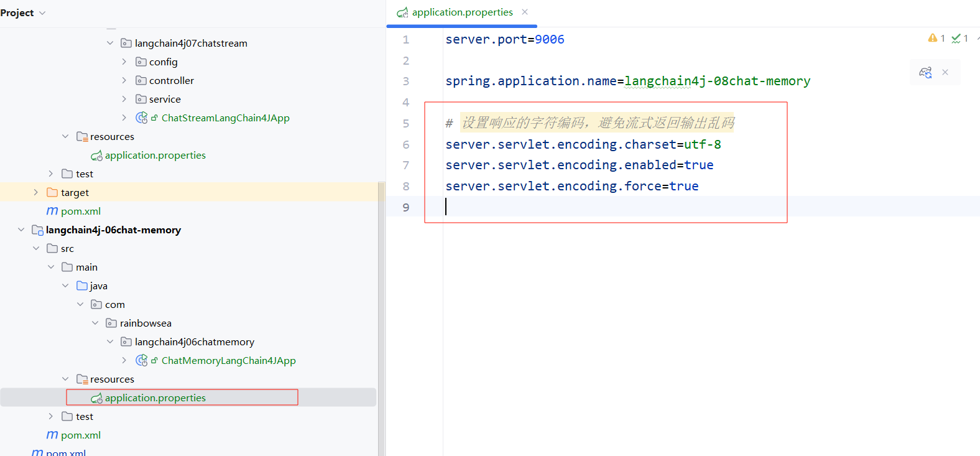Select the application.properties editor tab
The width and height of the screenshot is (980, 456).
[461, 12]
